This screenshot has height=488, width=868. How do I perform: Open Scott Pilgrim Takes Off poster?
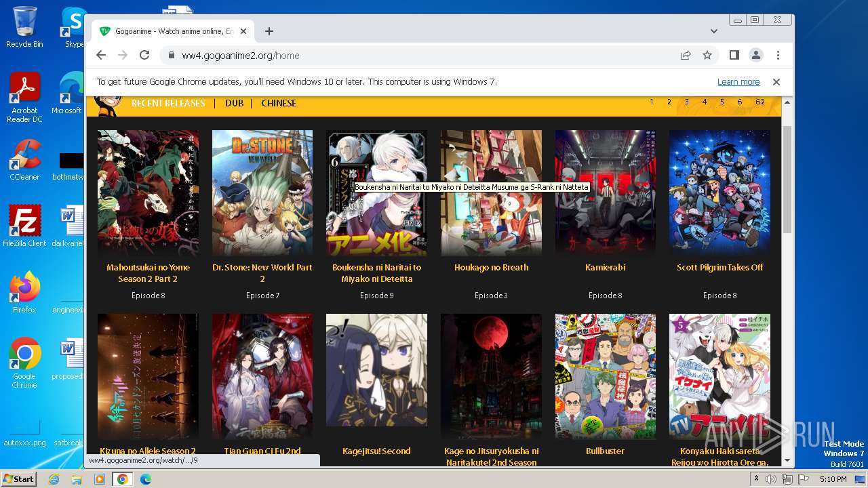pos(719,193)
